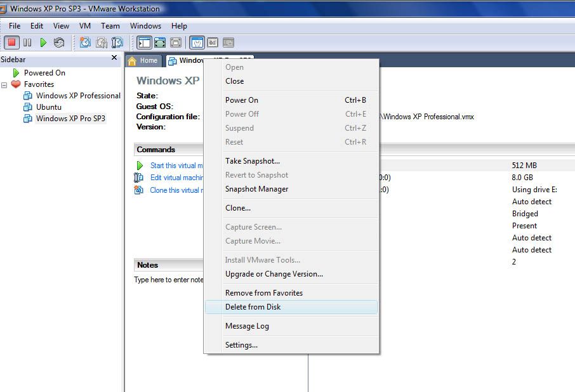Click the Commands section header

169,150
